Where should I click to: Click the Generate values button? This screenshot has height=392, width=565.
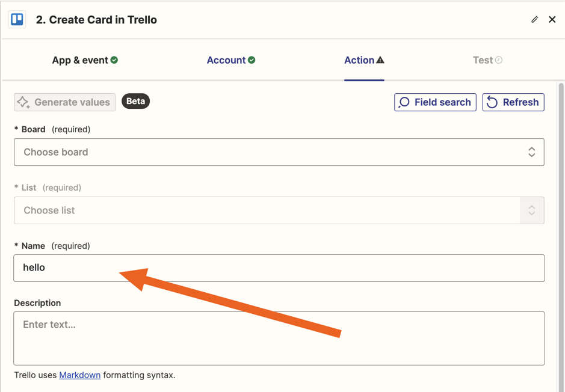[x=65, y=102]
